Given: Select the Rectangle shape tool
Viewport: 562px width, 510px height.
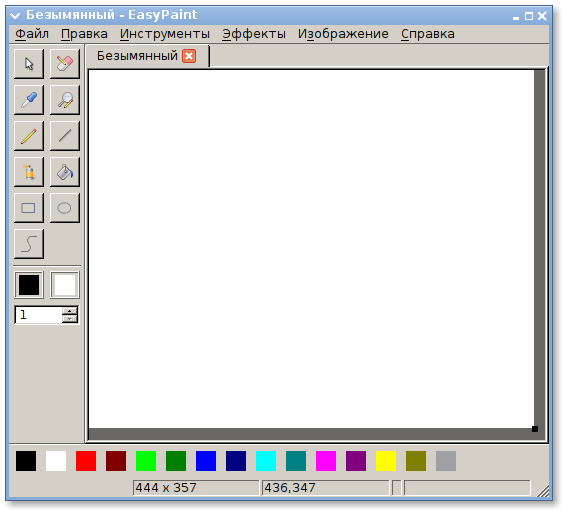Looking at the screenshot, I should (x=29, y=208).
